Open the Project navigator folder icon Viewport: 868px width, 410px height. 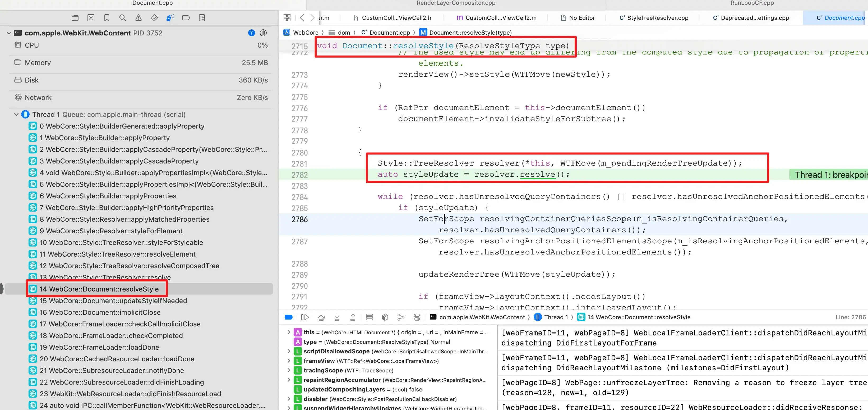[x=75, y=18]
